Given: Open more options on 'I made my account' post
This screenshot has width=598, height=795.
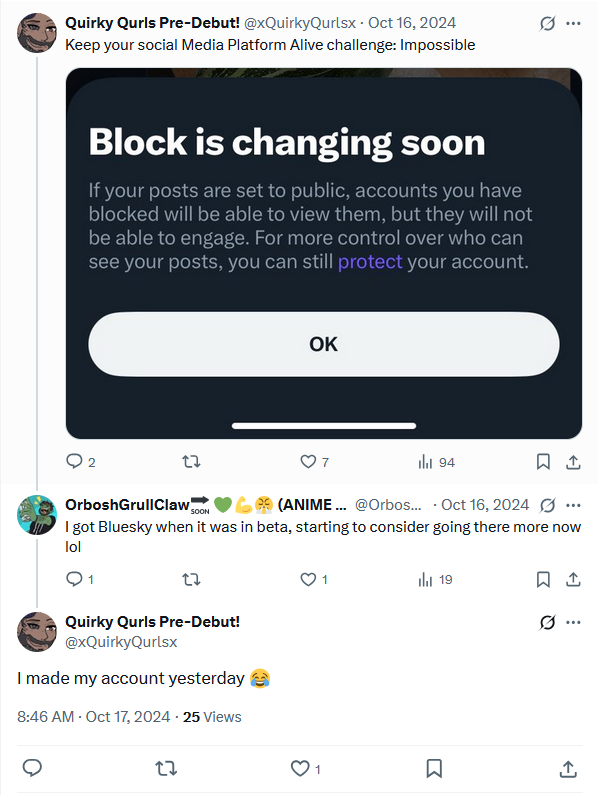Looking at the screenshot, I should pos(573,622).
